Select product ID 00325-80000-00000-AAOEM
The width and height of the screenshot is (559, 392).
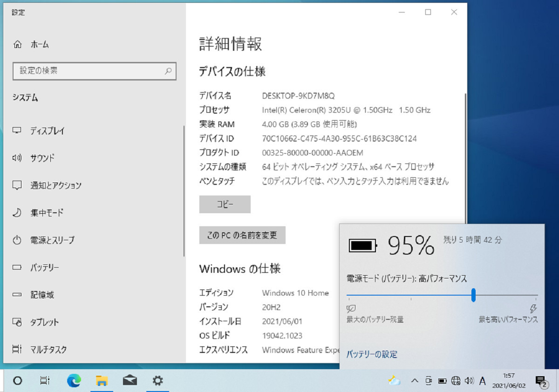pos(313,153)
